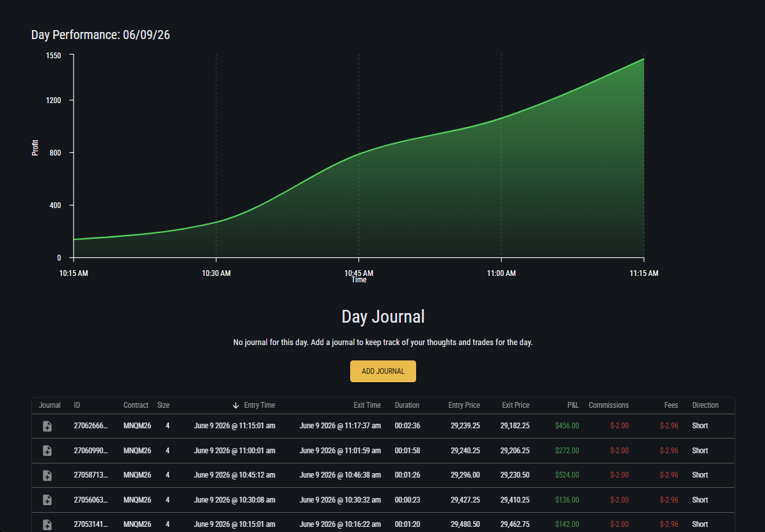This screenshot has width=765, height=532.
Task: Select trade ID 27058713 cell
Action: tap(91, 475)
